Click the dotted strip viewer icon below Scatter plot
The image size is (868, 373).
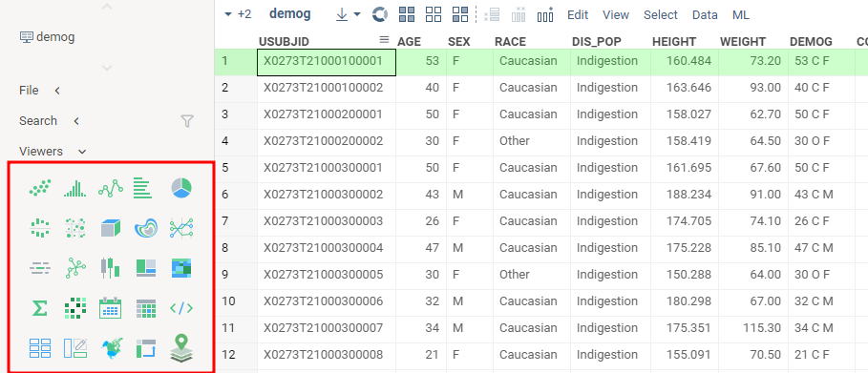[x=40, y=228]
